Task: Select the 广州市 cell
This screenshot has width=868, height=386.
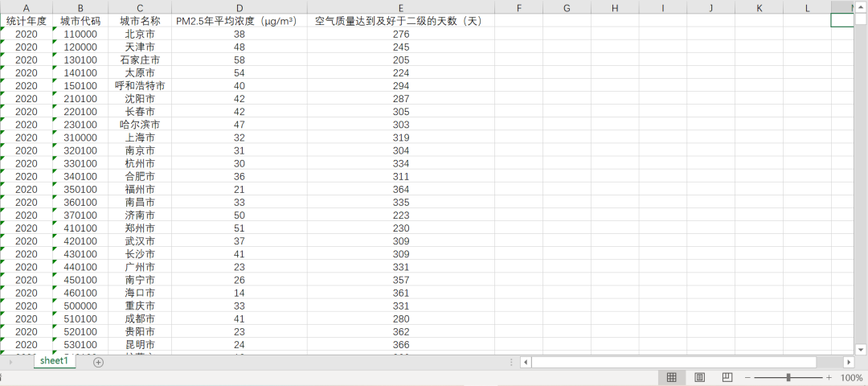Action: click(x=140, y=267)
